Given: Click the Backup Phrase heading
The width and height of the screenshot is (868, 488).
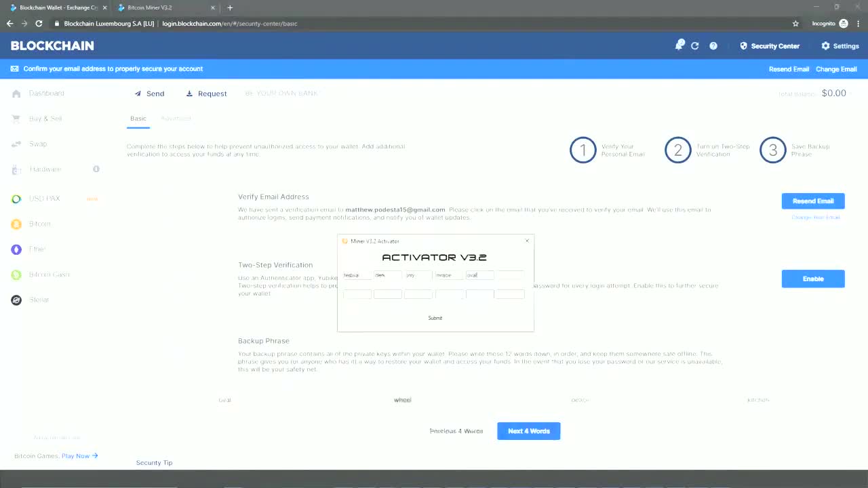Looking at the screenshot, I should point(264,341).
